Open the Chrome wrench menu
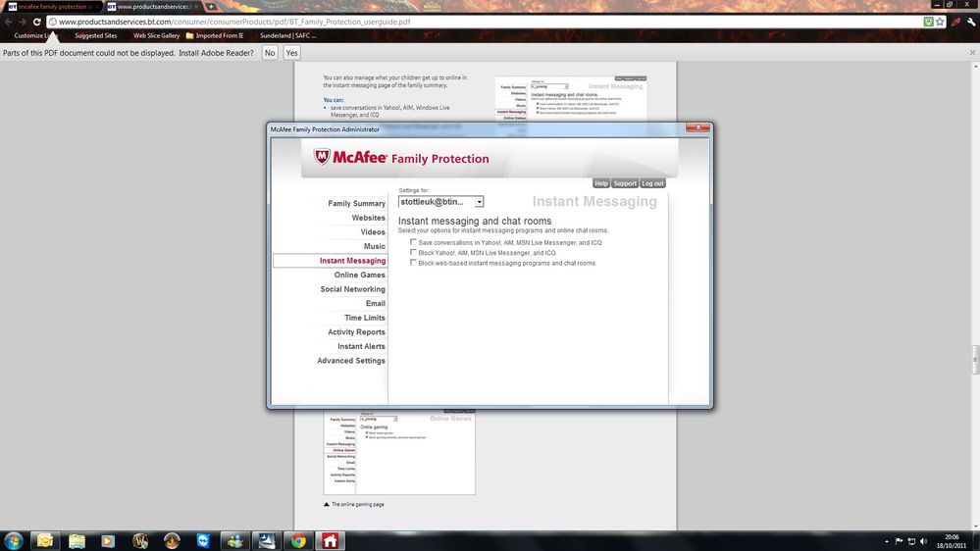 pyautogui.click(x=970, y=22)
